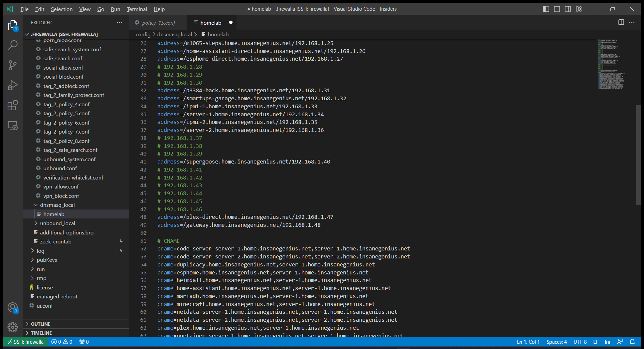
Task: Open the Accounts menu icon
Action: [13, 307]
